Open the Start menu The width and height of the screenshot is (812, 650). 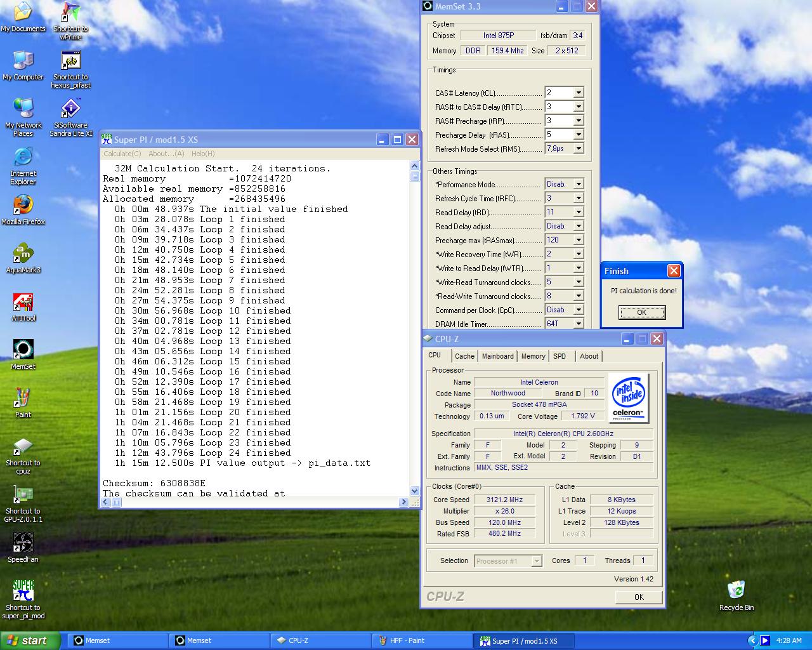pyautogui.click(x=30, y=640)
